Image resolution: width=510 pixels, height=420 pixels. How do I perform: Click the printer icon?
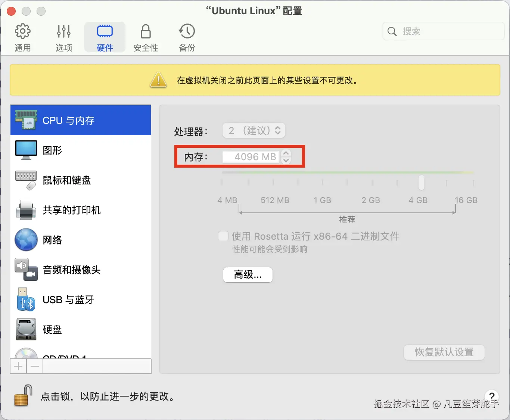click(26, 210)
